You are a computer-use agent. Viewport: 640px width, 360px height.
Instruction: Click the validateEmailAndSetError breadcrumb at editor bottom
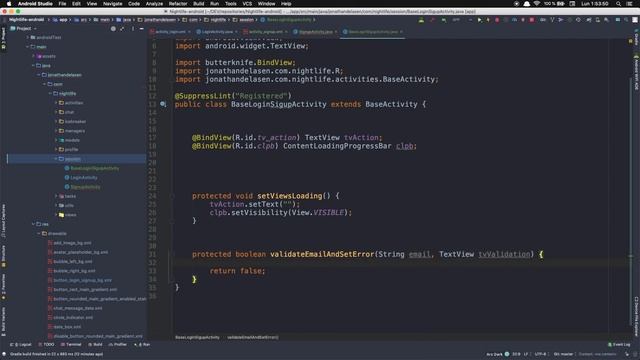(x=253, y=337)
